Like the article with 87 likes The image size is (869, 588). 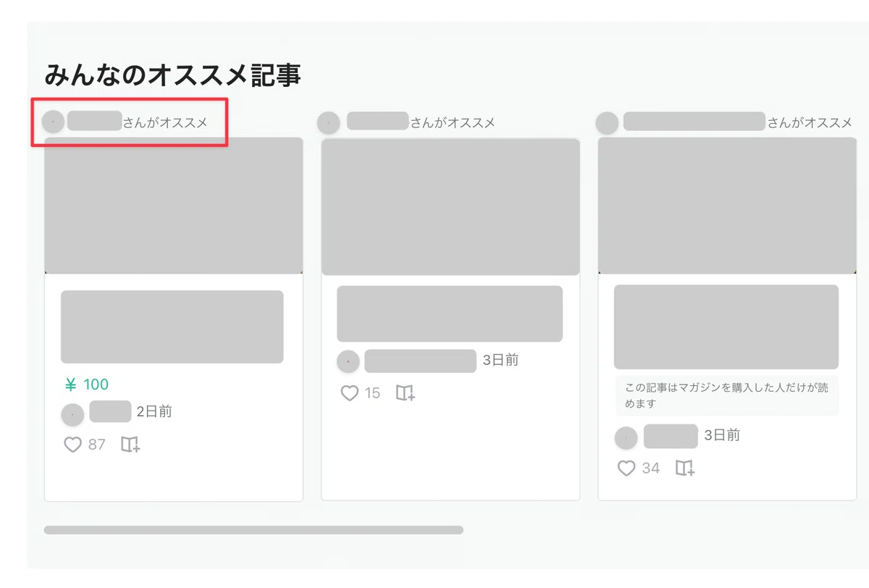(x=72, y=445)
